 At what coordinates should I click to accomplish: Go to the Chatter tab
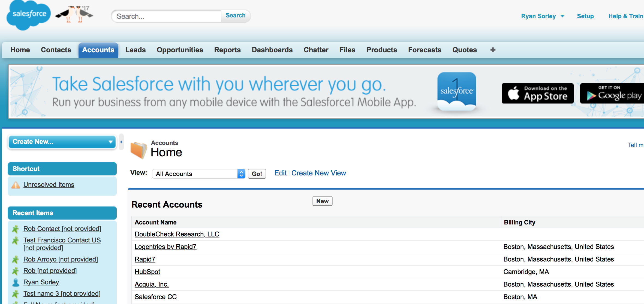click(x=316, y=50)
